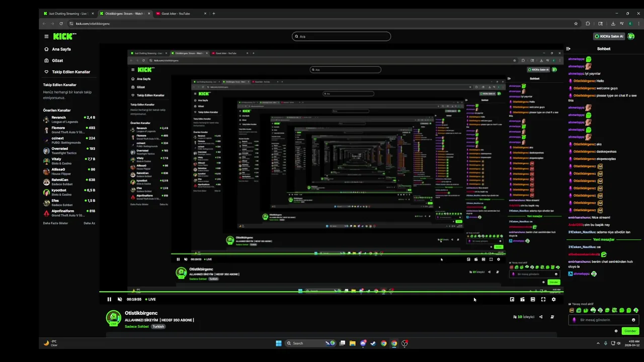Screen dimensions: 644x362
Task: Open the ccinext PUBG channel
Action: [x=69, y=140]
